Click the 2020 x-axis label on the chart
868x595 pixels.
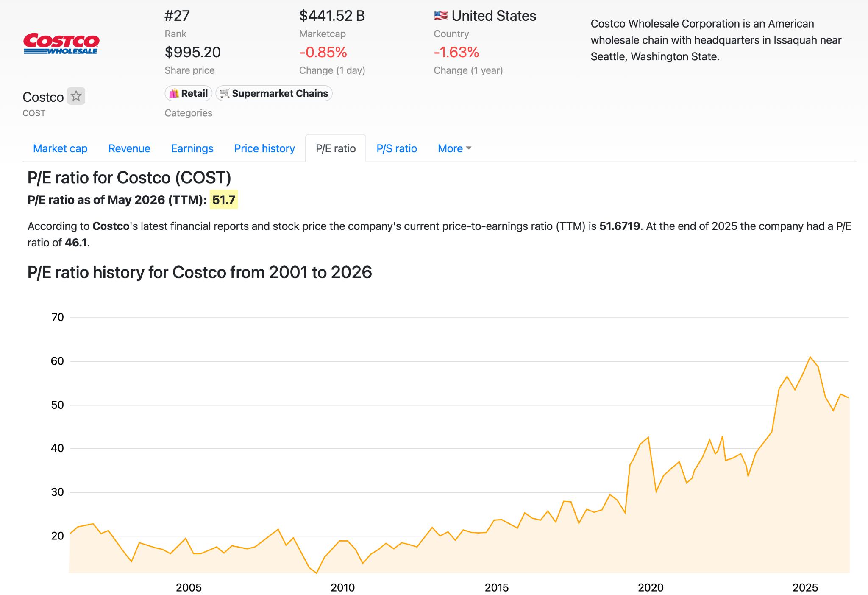coord(651,587)
